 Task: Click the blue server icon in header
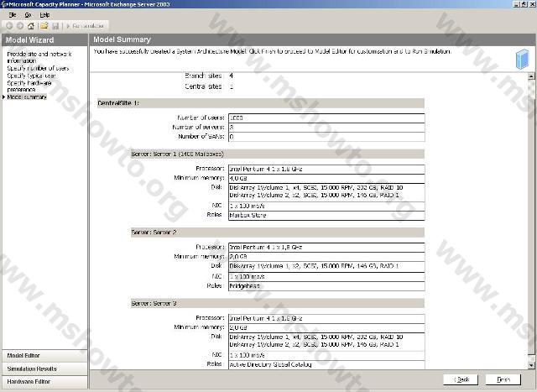522,59
